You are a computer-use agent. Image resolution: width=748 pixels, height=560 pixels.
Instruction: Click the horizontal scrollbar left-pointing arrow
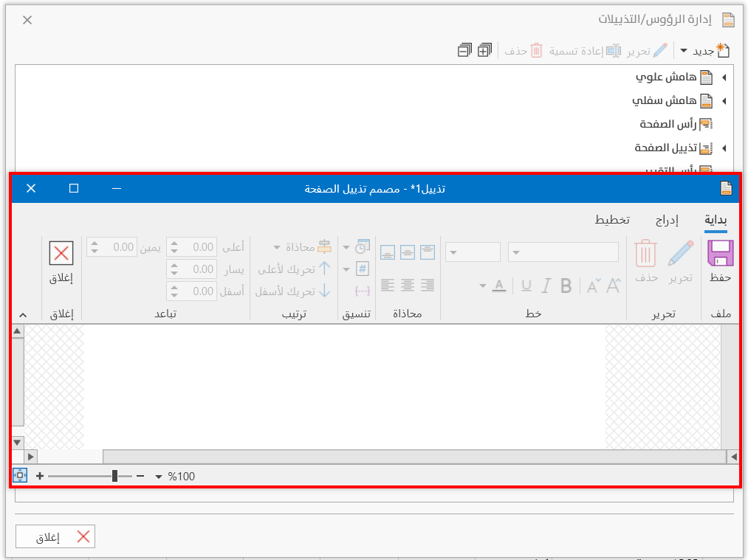click(734, 457)
